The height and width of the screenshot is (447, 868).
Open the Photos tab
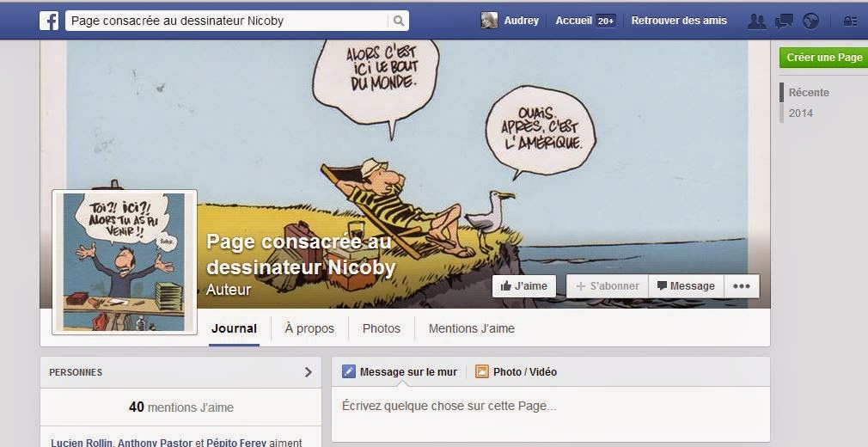pyautogui.click(x=382, y=328)
